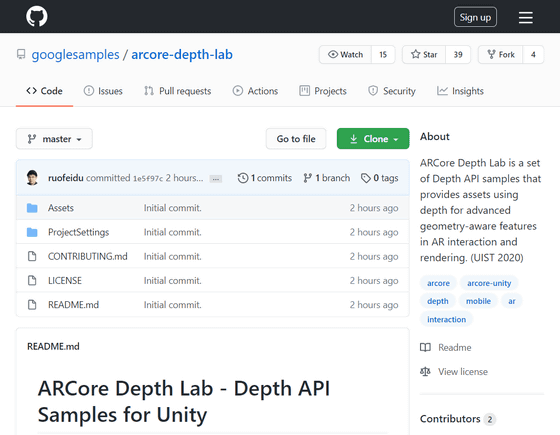
Task: Open the Assets folder
Action: pyautogui.click(x=61, y=208)
